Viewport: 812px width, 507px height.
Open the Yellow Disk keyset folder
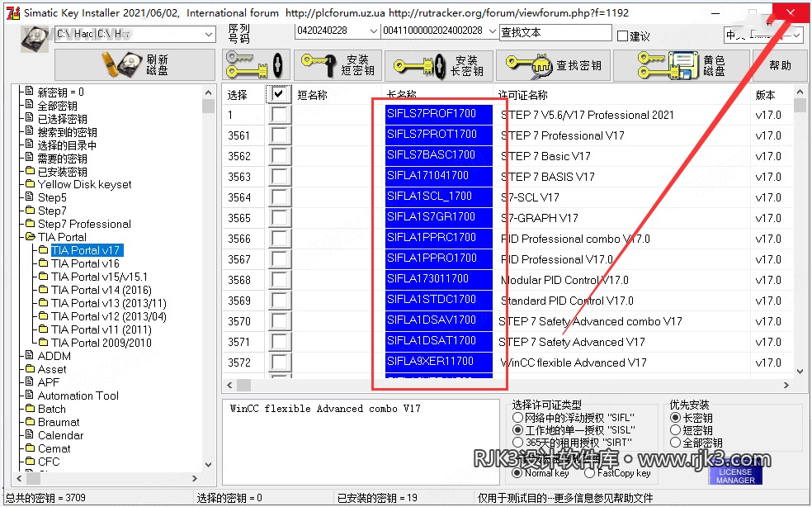coord(84,185)
